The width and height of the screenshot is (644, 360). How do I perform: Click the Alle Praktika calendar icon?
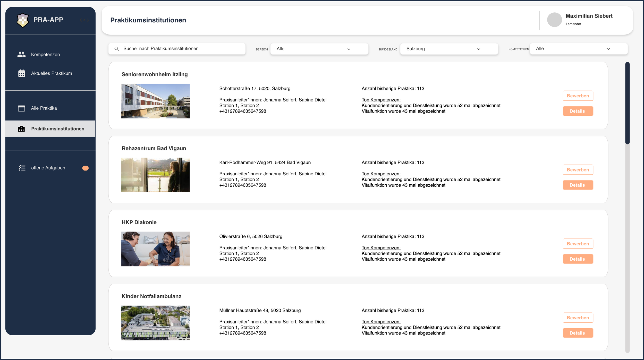click(x=22, y=108)
